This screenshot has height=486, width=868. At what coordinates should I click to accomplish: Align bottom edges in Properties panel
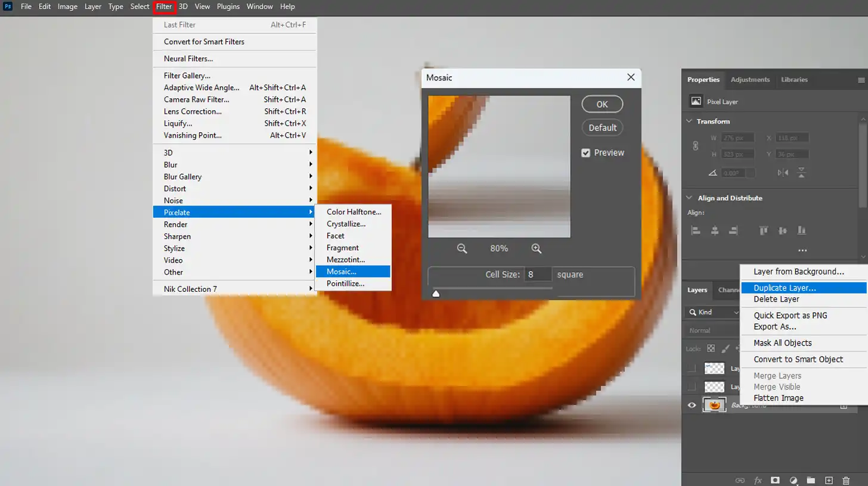[801, 230]
